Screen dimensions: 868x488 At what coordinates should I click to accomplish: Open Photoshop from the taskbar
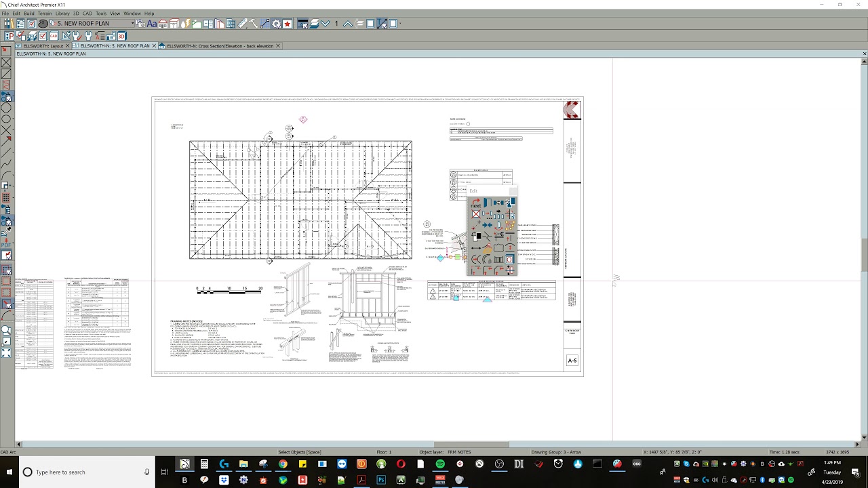click(381, 480)
